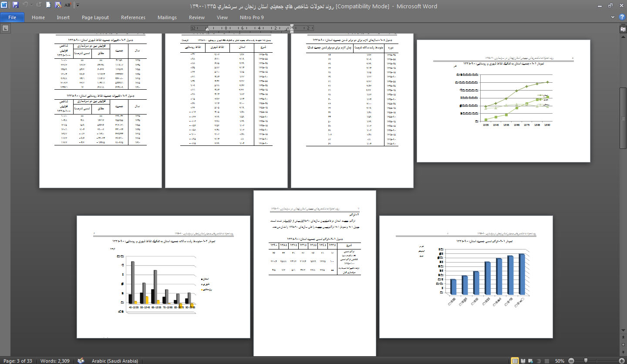Image resolution: width=627 pixels, height=364 pixels.
Task: Switch to Web Layout view
Action: pyautogui.click(x=530, y=361)
